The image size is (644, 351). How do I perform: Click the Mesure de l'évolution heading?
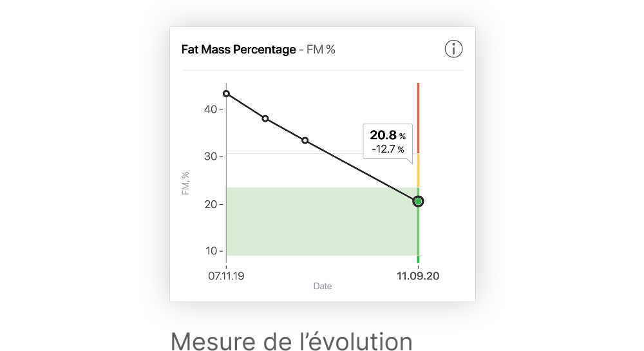(x=291, y=341)
